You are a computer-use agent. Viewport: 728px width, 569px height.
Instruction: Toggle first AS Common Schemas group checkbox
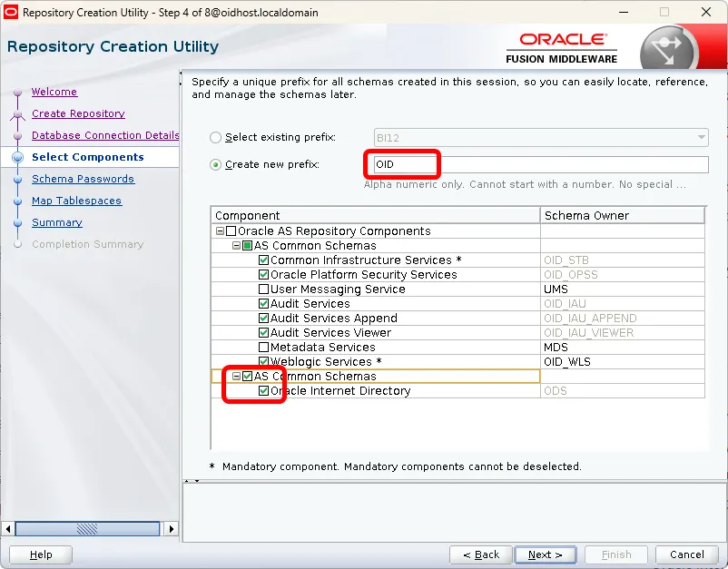point(248,246)
